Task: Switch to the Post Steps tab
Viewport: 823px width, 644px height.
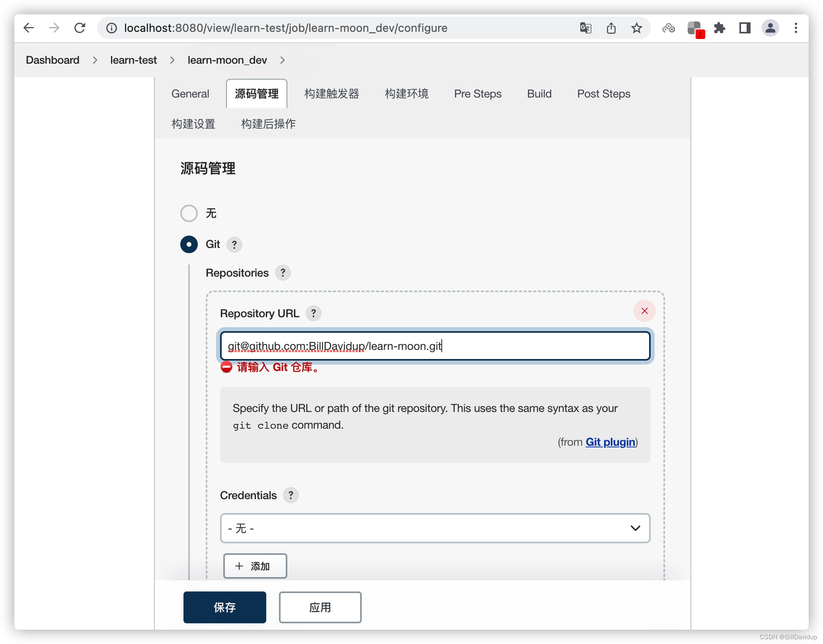Action: (604, 94)
